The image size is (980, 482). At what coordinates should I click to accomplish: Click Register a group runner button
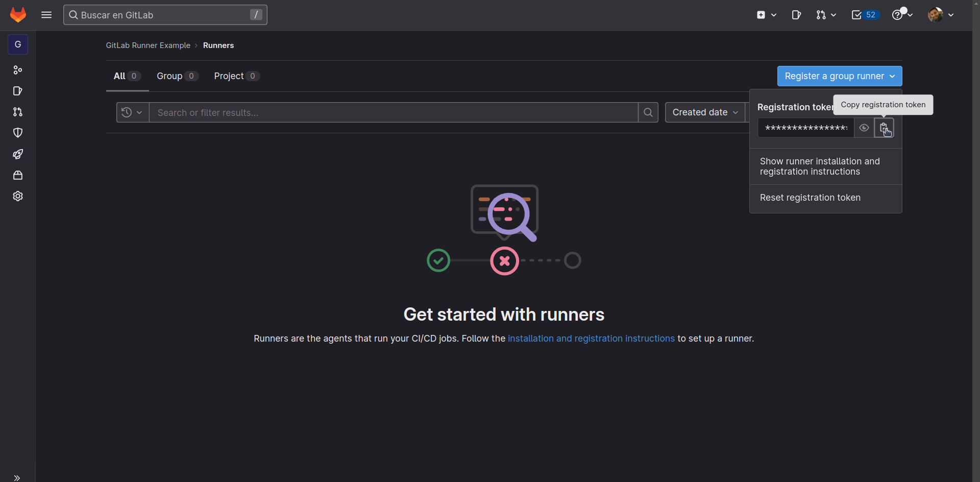(840, 76)
